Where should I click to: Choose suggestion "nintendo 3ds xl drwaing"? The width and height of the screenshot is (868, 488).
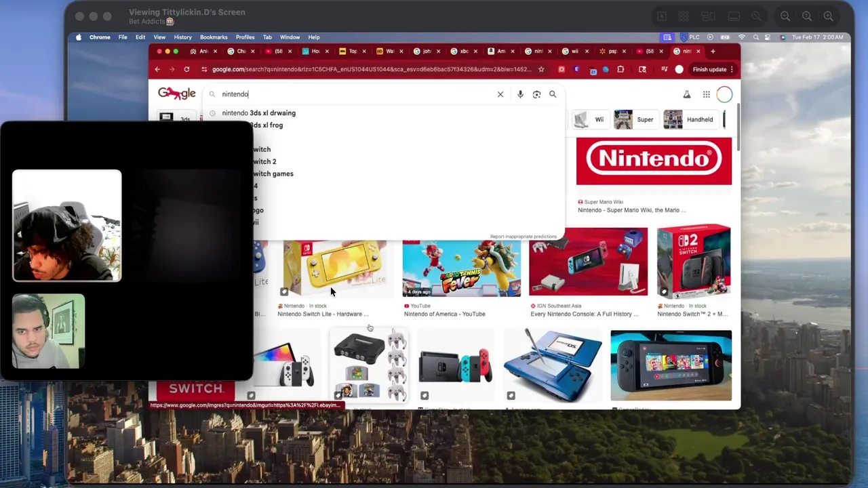pyautogui.click(x=258, y=113)
